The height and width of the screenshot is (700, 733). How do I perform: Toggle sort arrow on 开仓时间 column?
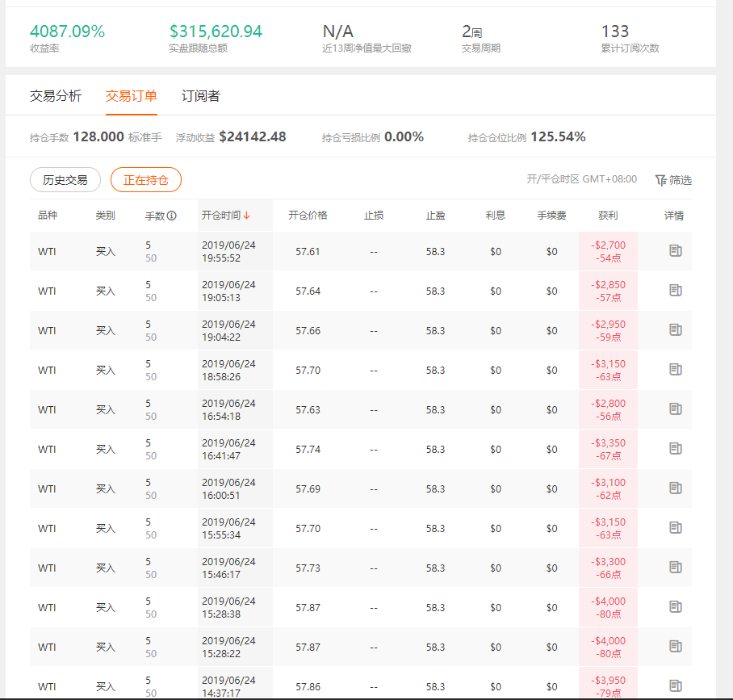[x=246, y=216]
